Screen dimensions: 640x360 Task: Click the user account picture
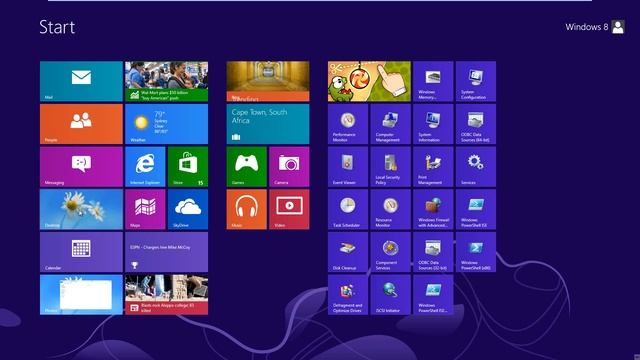[618, 27]
